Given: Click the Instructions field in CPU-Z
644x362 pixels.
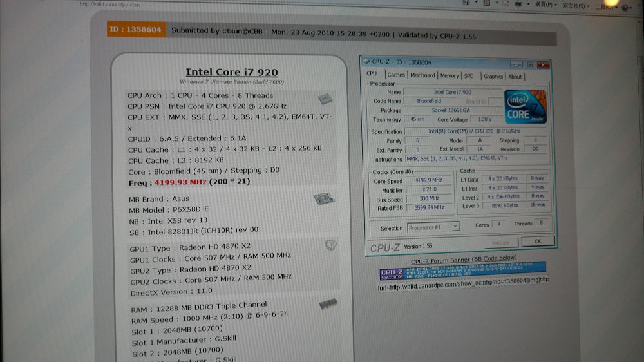Looking at the screenshot, I should click(477, 158).
